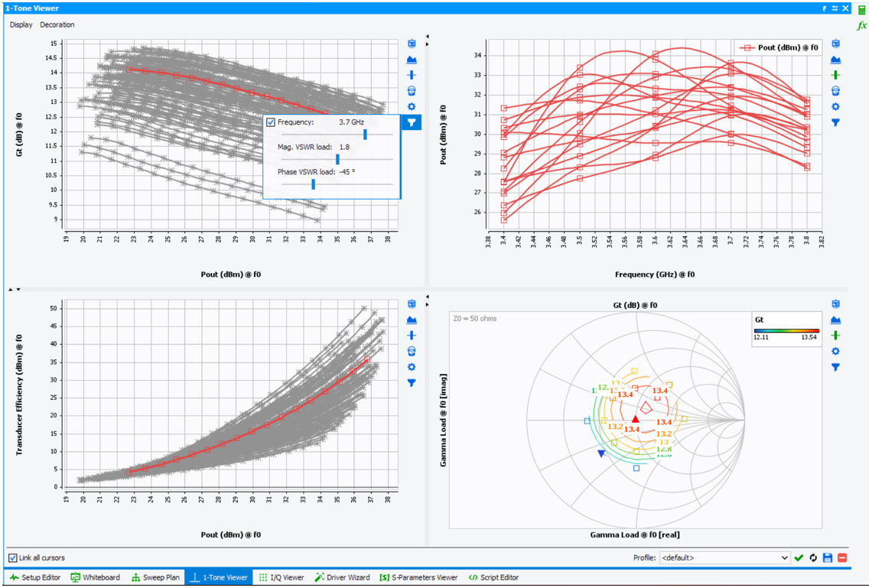Click the Mag. VSWR load slider handle
The height and width of the screenshot is (588, 869).
(337, 160)
